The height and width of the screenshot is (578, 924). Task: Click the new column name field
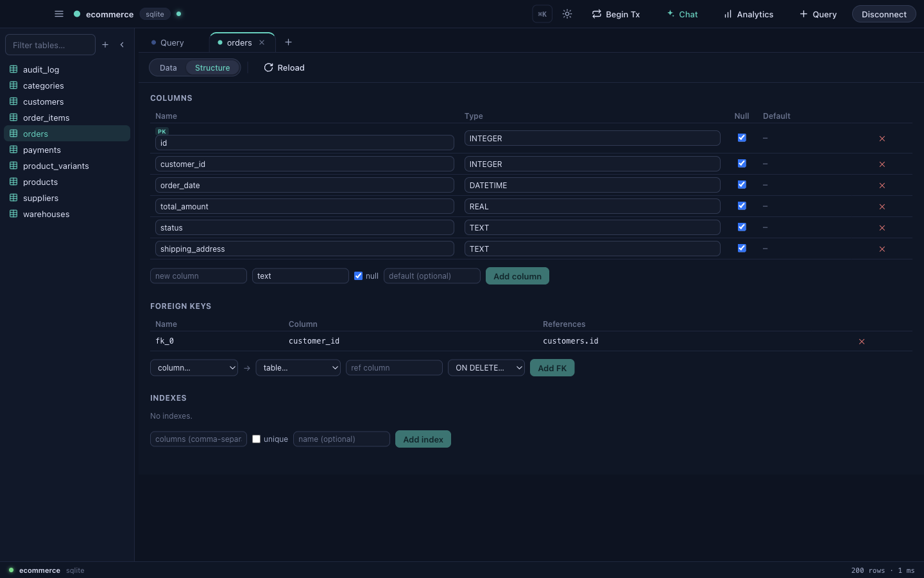click(x=198, y=276)
